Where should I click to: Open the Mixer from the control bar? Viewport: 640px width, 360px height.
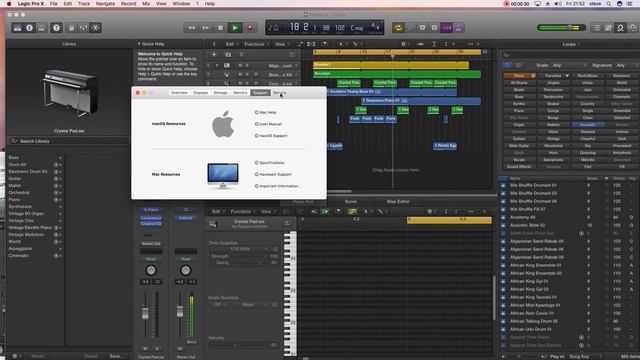[83, 28]
